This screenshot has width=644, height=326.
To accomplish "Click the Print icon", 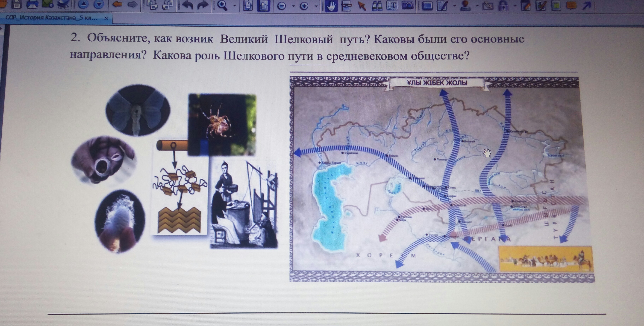I will pos(33,4).
